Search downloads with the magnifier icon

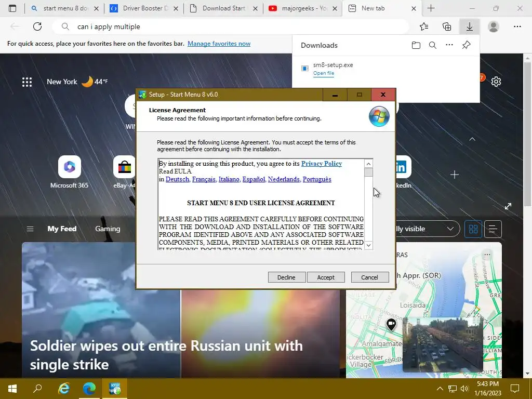pos(433,45)
